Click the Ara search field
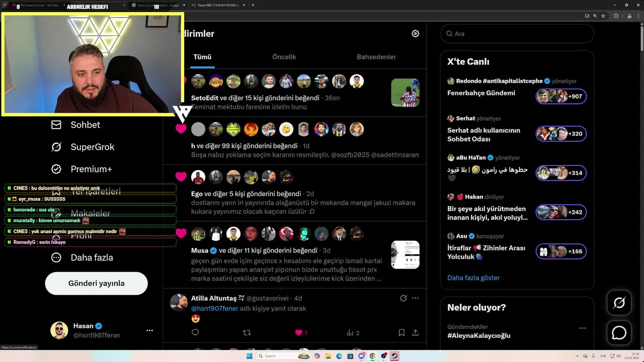Screen dimensions: 644x362 click(517, 34)
